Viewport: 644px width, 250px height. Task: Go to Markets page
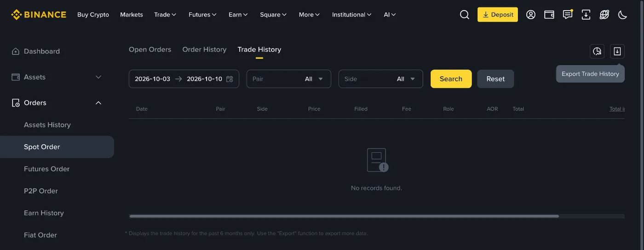click(132, 15)
